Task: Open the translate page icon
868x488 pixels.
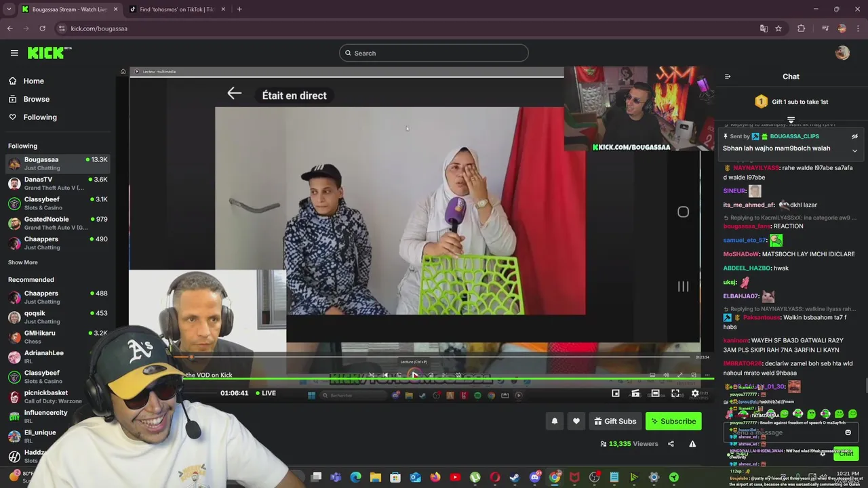Action: [x=764, y=28]
